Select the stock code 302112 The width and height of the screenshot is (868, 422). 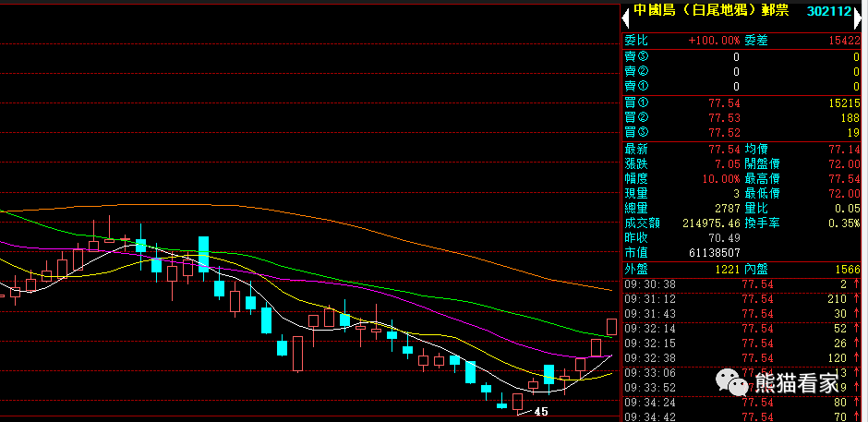tap(828, 11)
